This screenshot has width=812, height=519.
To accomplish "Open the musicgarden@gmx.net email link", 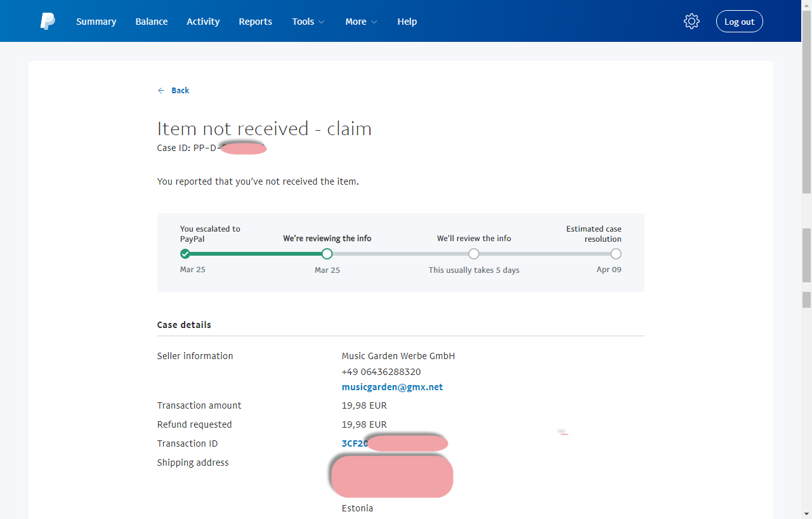I will click(x=392, y=387).
